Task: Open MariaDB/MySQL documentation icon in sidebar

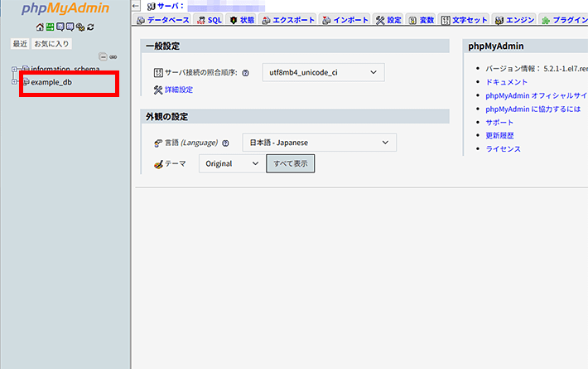Action: (70, 27)
